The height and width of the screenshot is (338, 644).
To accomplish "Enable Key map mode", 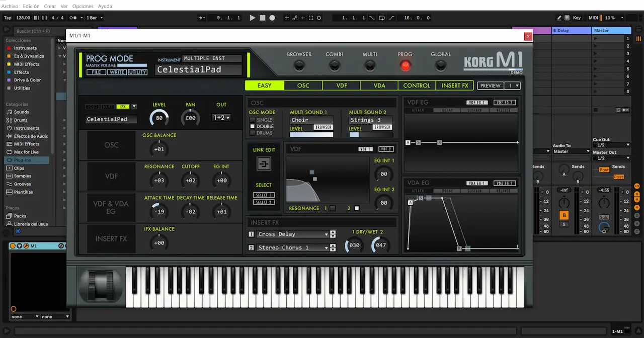I will click(577, 18).
